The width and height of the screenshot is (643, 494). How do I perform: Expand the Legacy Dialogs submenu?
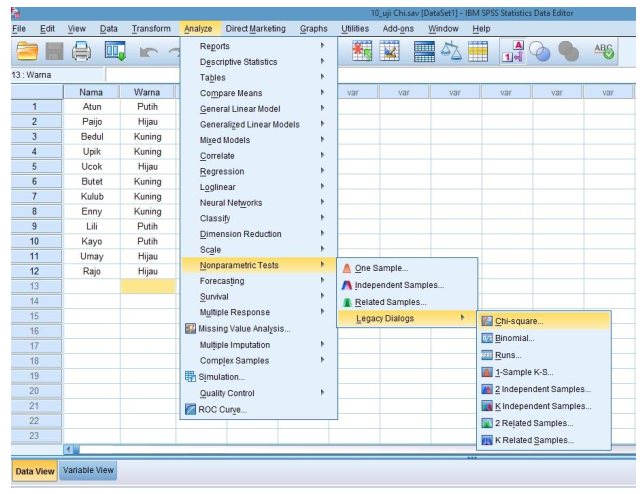click(x=407, y=319)
